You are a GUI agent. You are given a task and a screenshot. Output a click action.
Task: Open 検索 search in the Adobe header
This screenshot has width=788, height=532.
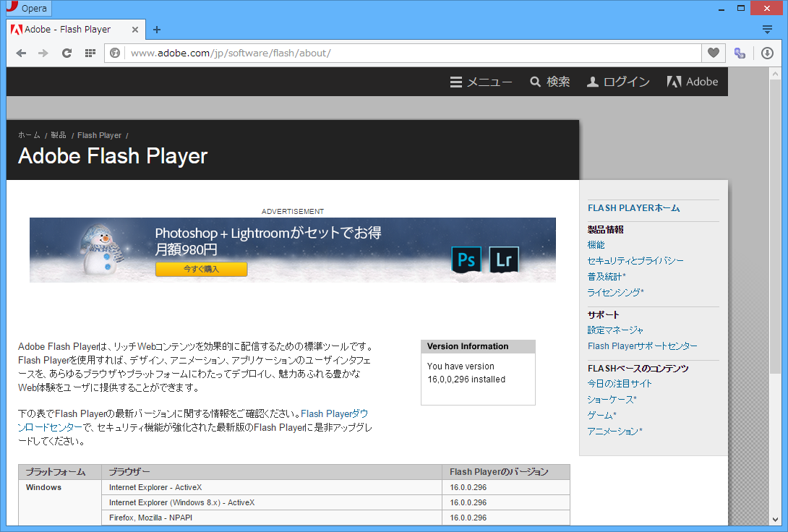coord(549,82)
